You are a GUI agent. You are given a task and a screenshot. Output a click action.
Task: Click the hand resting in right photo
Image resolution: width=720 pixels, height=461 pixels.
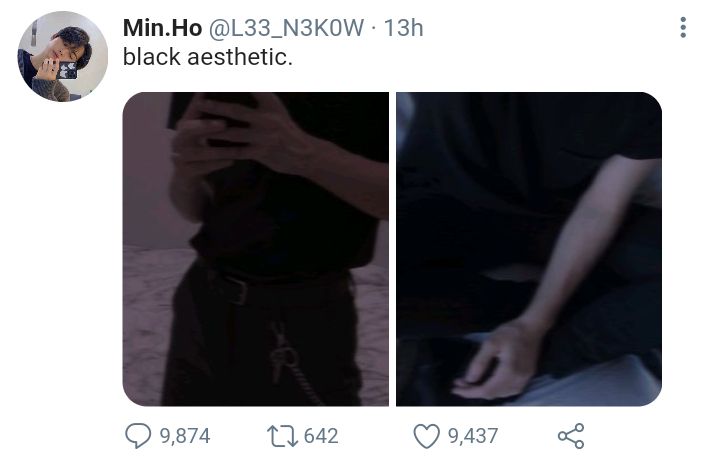[x=498, y=360]
